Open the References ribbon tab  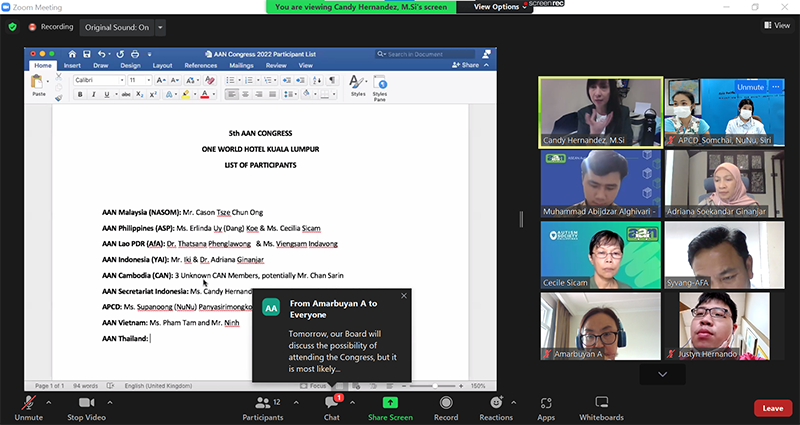pos(201,65)
